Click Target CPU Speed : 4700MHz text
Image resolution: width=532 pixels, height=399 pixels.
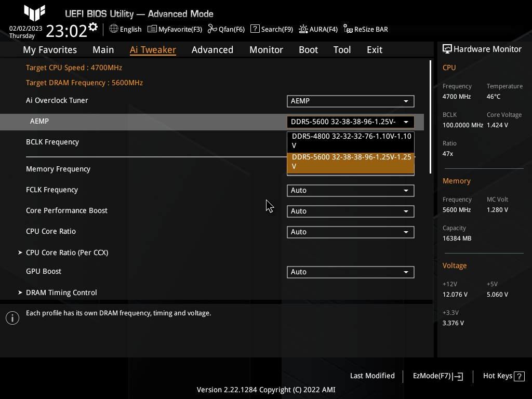(x=74, y=68)
